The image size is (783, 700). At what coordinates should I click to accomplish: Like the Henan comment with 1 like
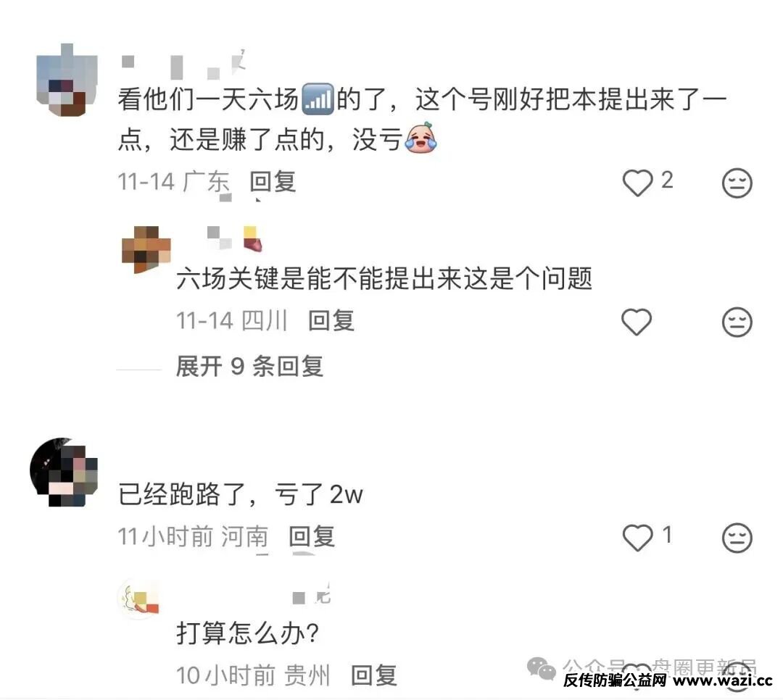coord(638,538)
